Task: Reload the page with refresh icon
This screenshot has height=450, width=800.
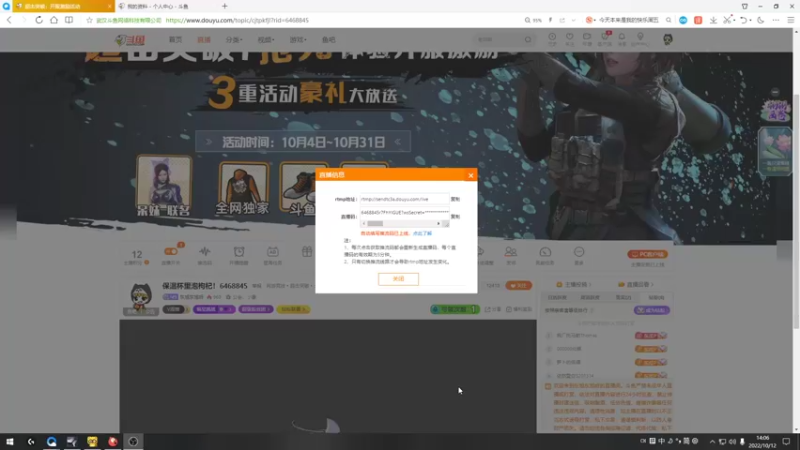Action: 39,20
